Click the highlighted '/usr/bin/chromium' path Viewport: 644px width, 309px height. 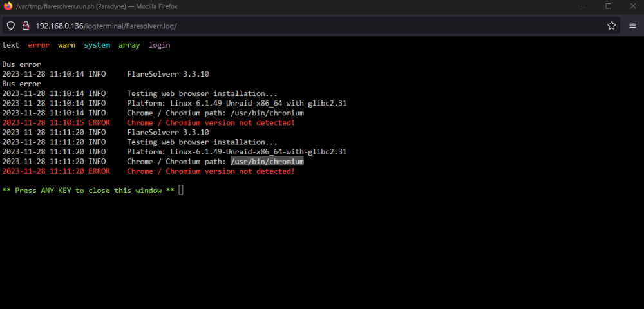point(267,162)
